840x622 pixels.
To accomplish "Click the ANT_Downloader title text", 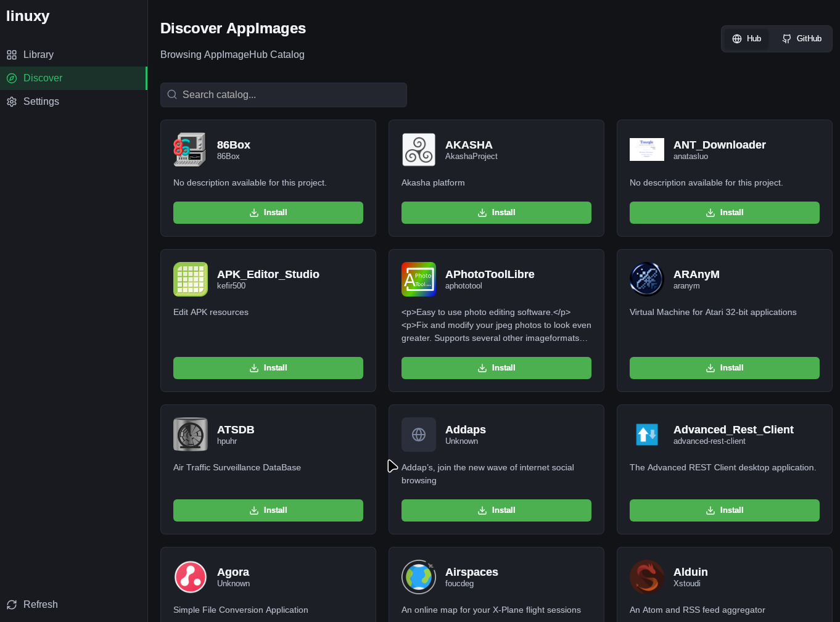I will tap(720, 145).
